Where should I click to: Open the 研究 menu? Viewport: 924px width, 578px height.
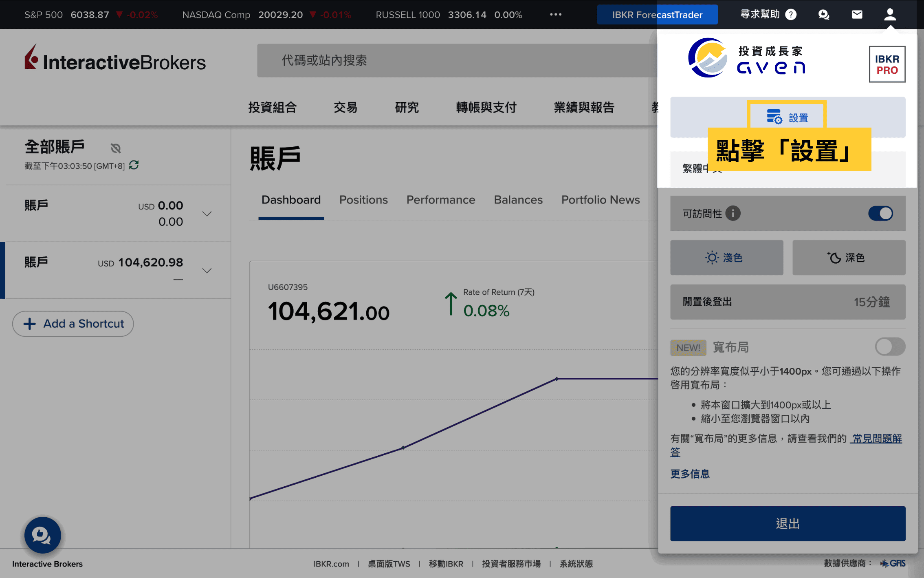[407, 107]
